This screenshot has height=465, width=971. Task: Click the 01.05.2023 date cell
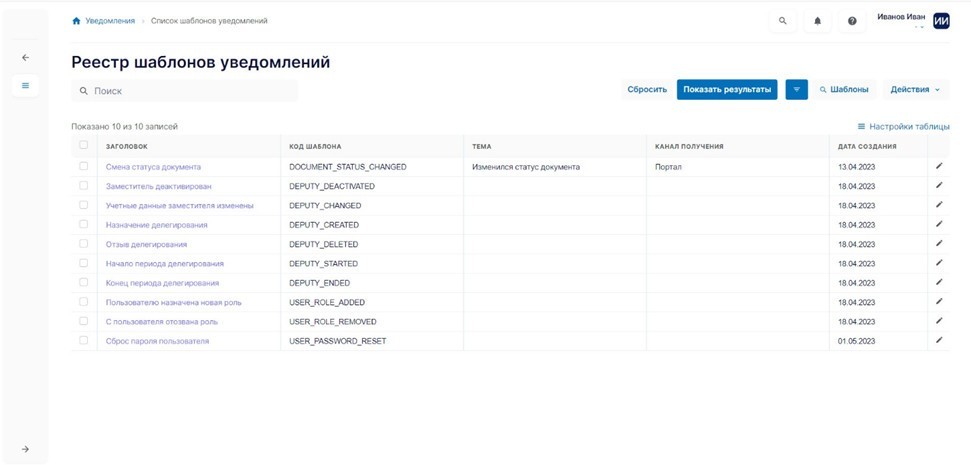pyautogui.click(x=856, y=341)
